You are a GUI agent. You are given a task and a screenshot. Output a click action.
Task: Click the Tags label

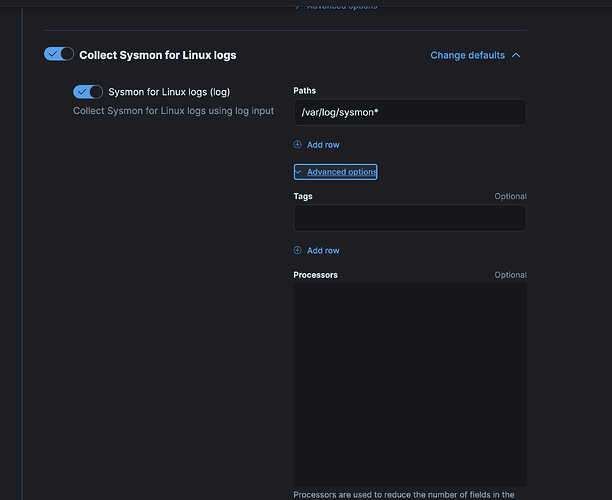tap(303, 196)
